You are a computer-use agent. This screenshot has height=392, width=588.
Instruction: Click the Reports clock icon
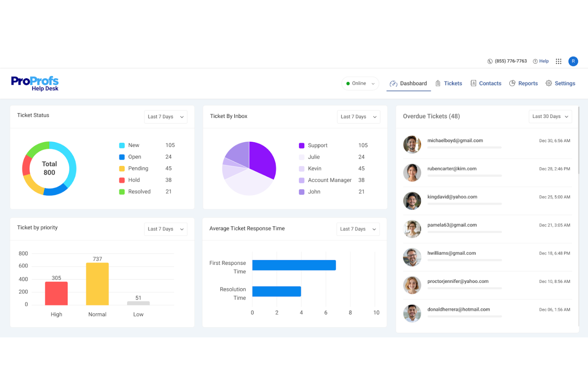(513, 83)
